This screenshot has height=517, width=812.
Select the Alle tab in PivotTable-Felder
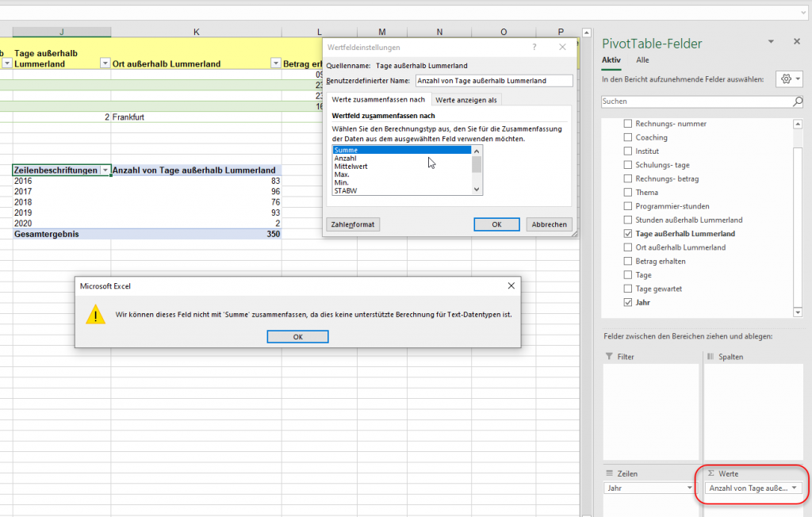[642, 60]
